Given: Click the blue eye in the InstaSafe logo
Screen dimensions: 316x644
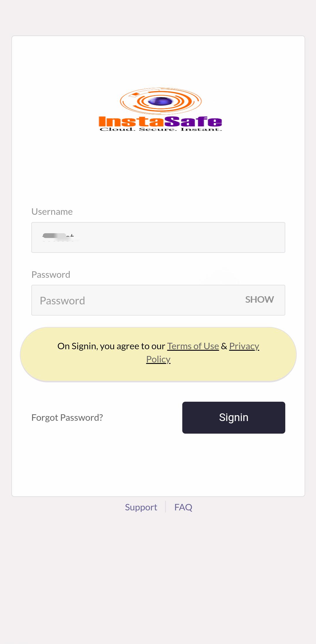Looking at the screenshot, I should click(160, 101).
